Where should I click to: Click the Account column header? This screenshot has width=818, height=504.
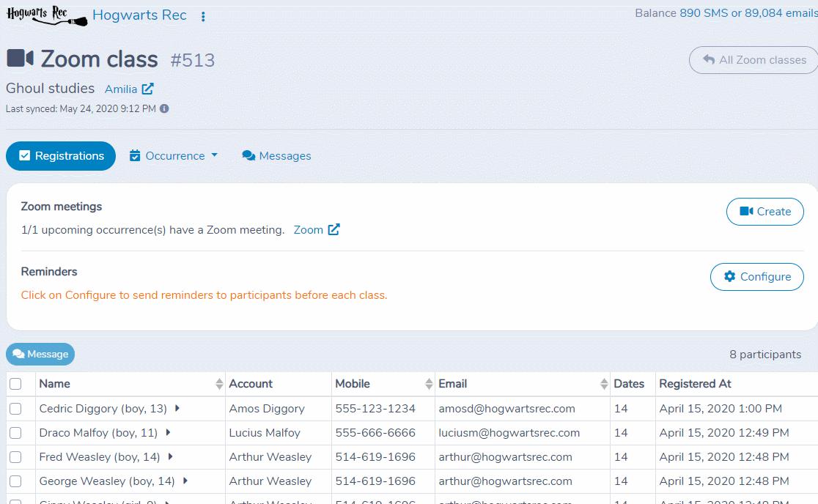click(251, 384)
